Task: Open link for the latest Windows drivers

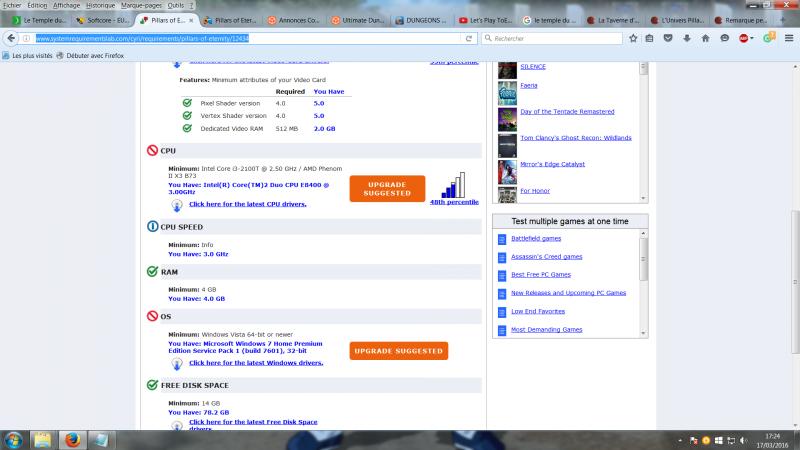Action: [x=256, y=363]
